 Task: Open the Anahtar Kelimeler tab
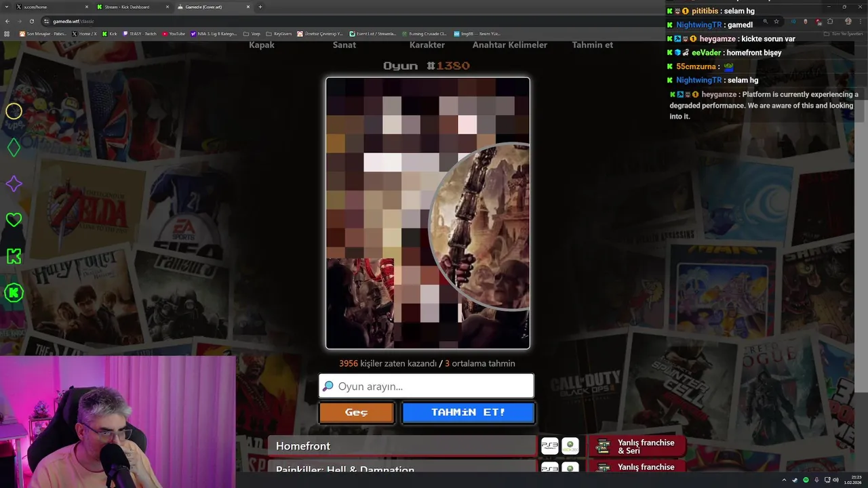(x=510, y=45)
